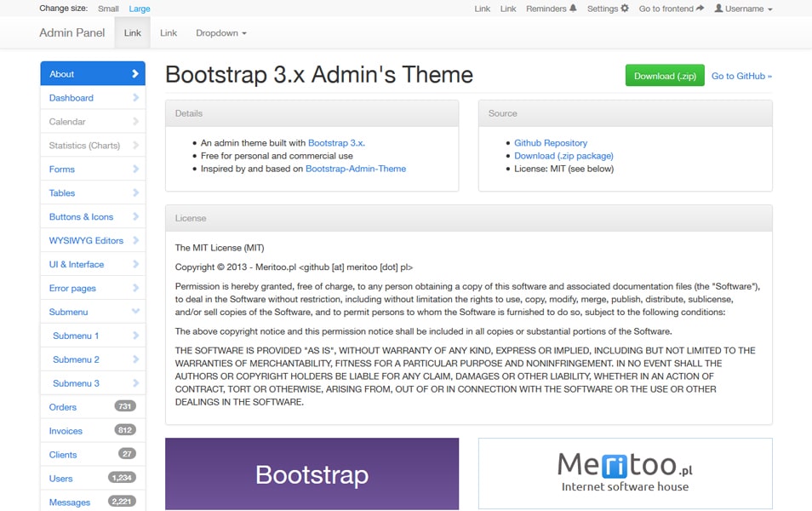Screen dimensions: 812x511
Task: Open the Bootstrap 3.x. link in Details
Action: coord(336,143)
